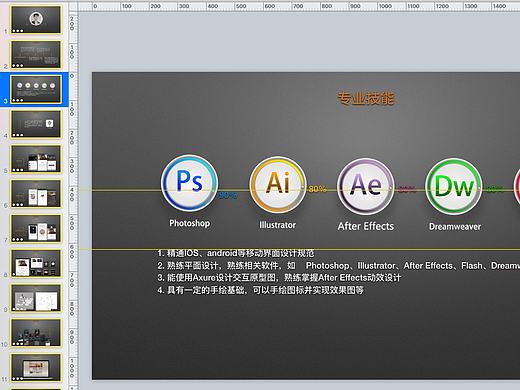Open slide 9 thumbnail
Screen dimensions: 520x390
(36, 298)
